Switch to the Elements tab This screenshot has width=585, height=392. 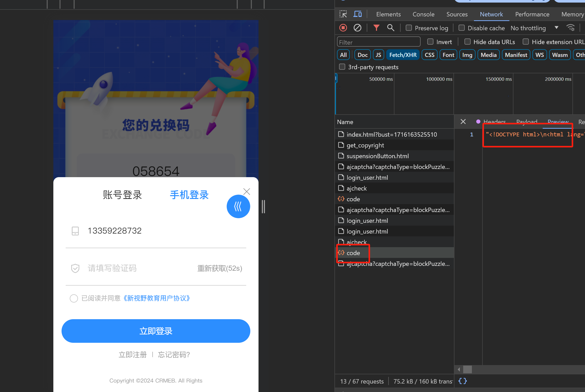[x=388, y=14]
